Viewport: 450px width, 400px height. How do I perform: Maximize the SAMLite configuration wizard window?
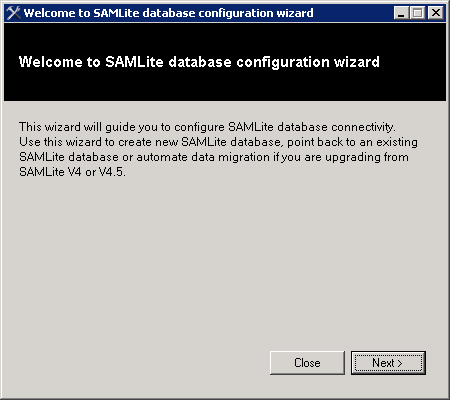click(417, 13)
